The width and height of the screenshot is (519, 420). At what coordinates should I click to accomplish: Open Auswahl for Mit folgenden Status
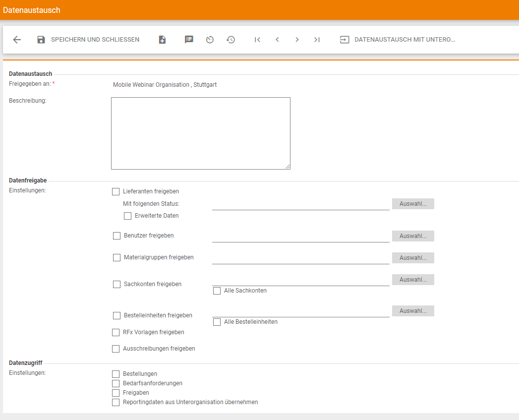pos(412,204)
